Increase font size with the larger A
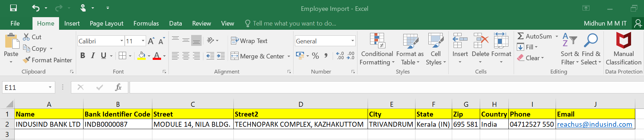 click(151, 41)
